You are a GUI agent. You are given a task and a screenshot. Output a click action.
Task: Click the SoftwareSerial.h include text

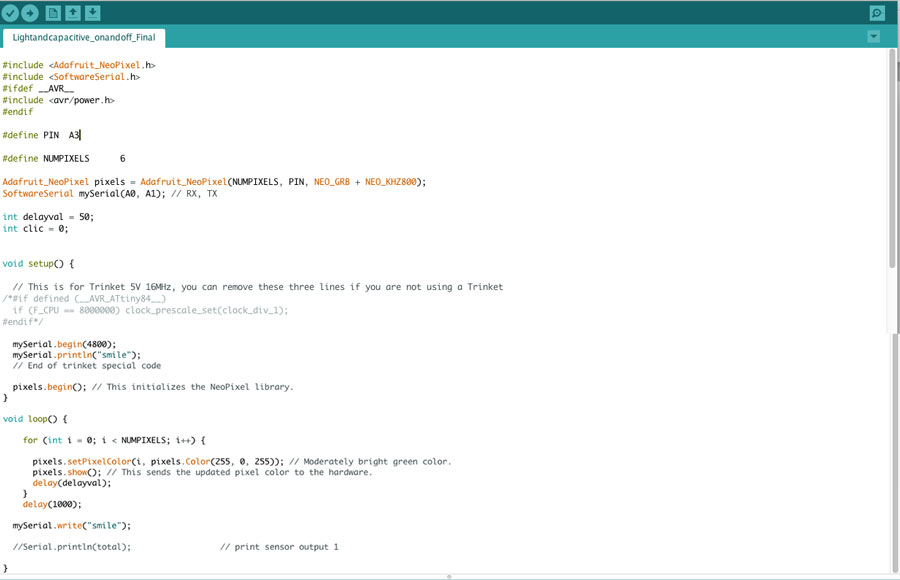(94, 77)
